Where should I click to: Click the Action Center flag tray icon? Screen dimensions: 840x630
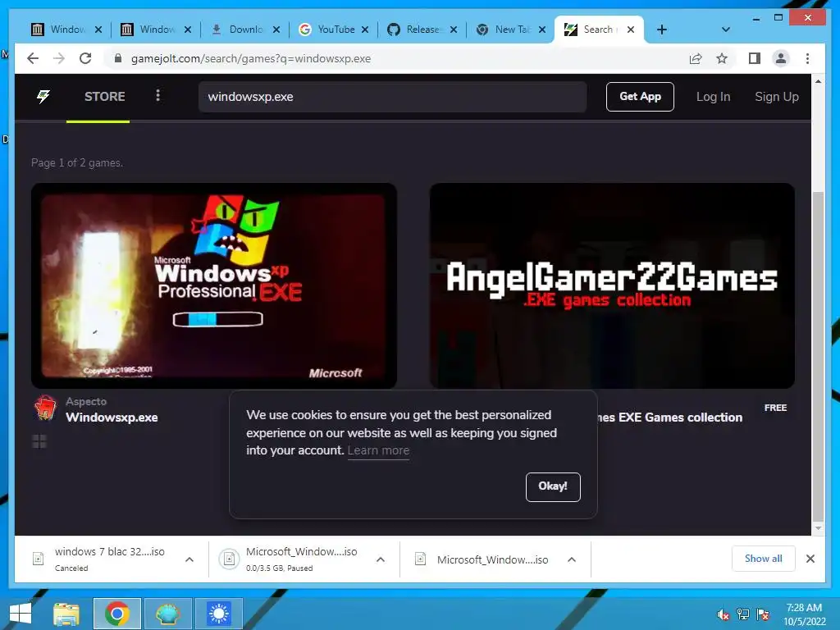(763, 615)
